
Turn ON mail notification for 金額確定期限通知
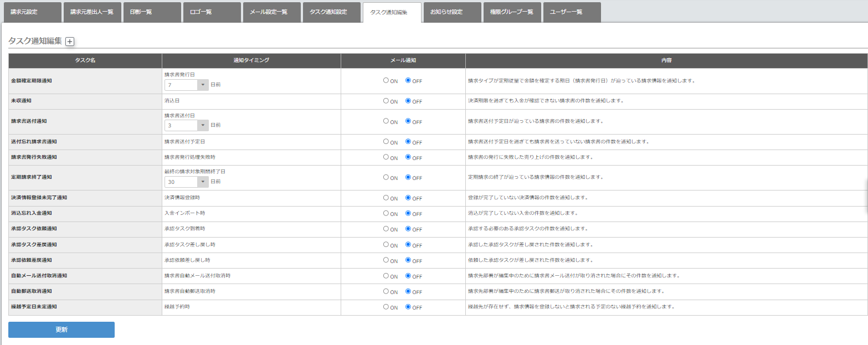pos(386,80)
